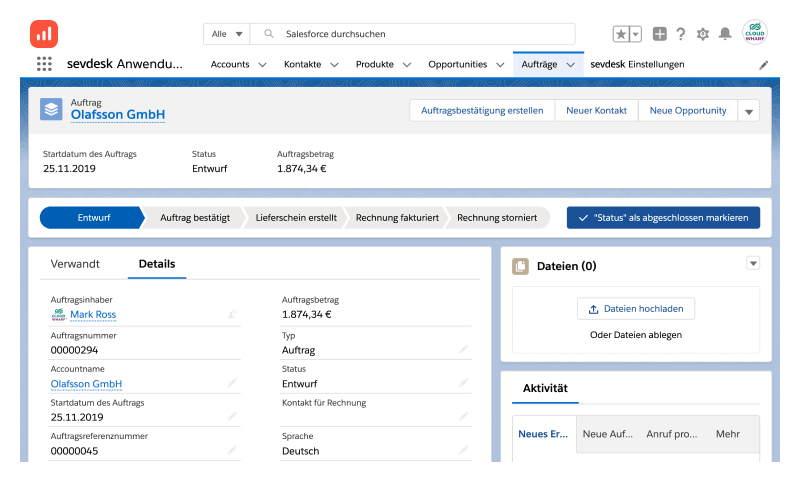Click the favorites star icon

621,34
